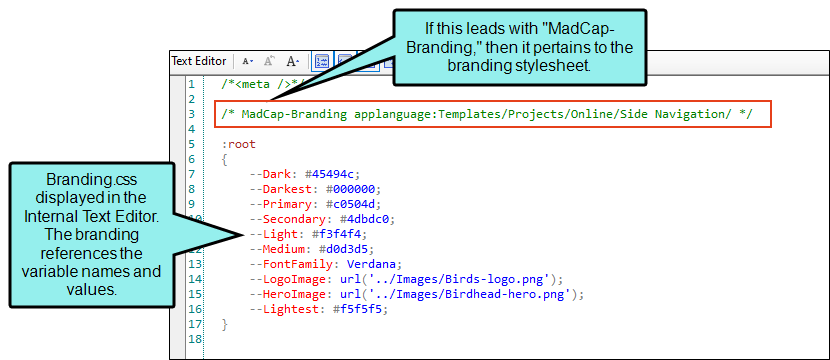Click the --Primary variable name
The image size is (830, 360).
click(278, 204)
